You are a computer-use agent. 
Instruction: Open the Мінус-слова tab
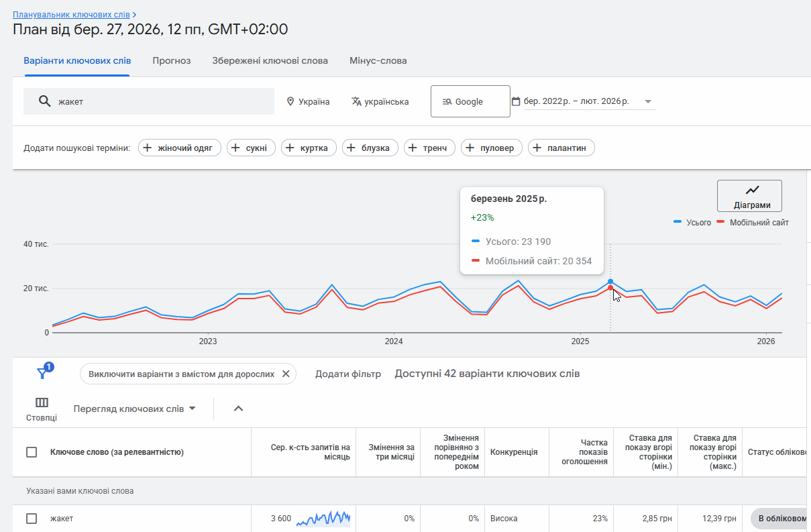(378, 60)
